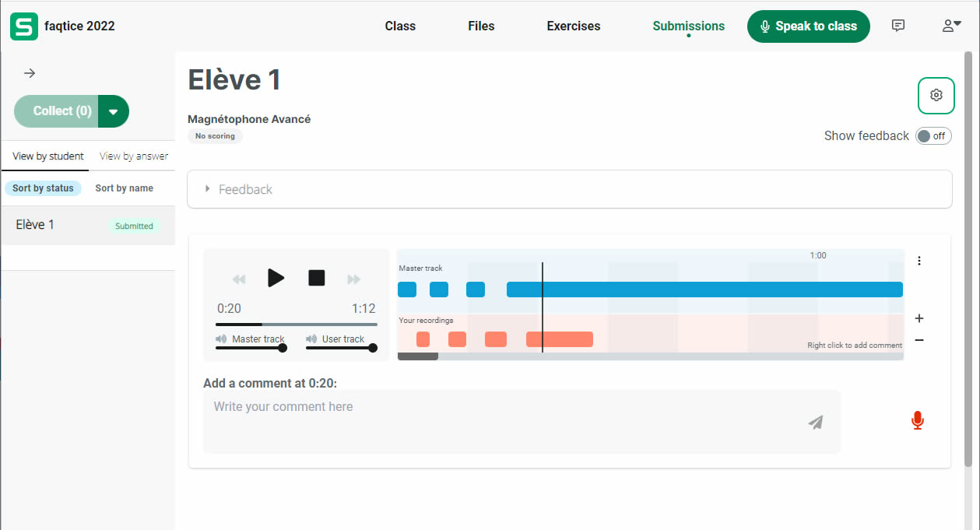Click the red microphone record icon
Screen dimensions: 980x530
918,421
